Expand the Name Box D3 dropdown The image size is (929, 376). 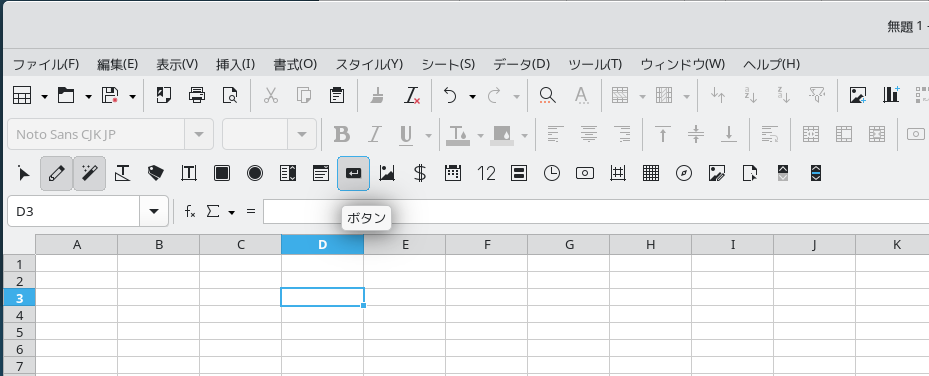[x=154, y=211]
